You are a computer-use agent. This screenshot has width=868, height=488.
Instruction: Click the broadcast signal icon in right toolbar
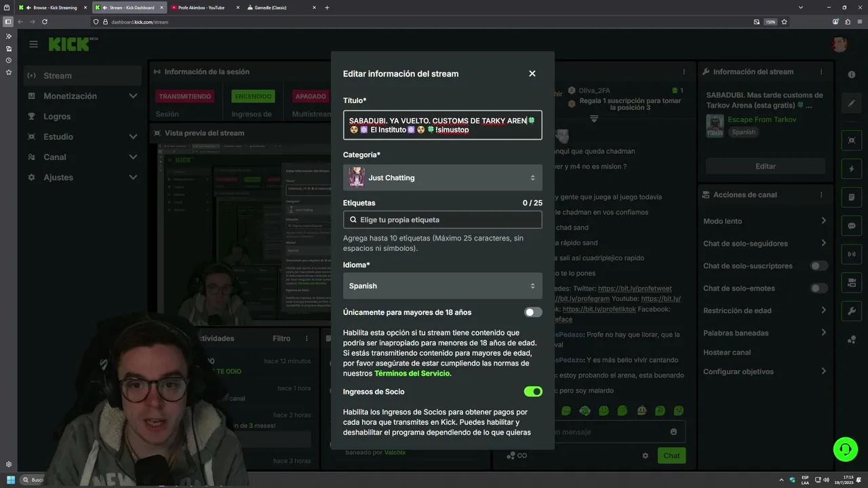coord(852,255)
